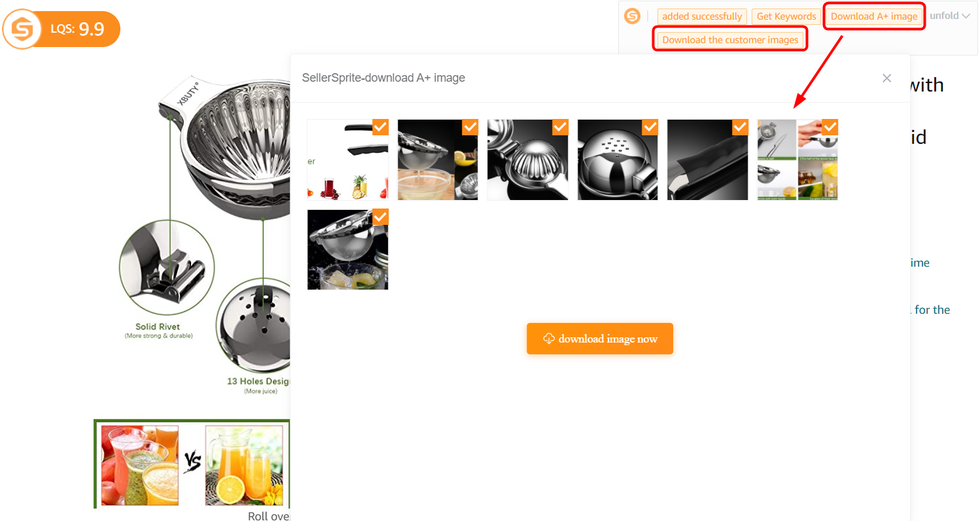This screenshot has height=521, width=980.
Task: Close the download A+ image dialog
Action: [886, 78]
